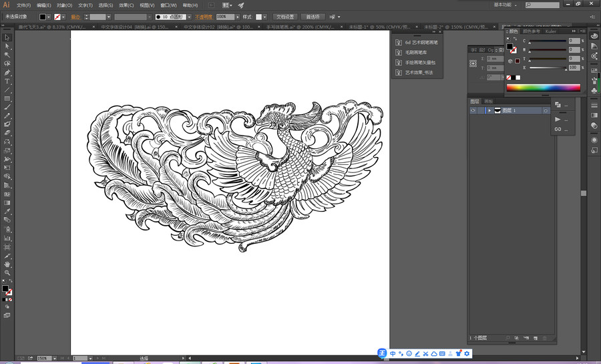
Task: Toggle visibility eye of 图层 1
Action: [x=473, y=110]
